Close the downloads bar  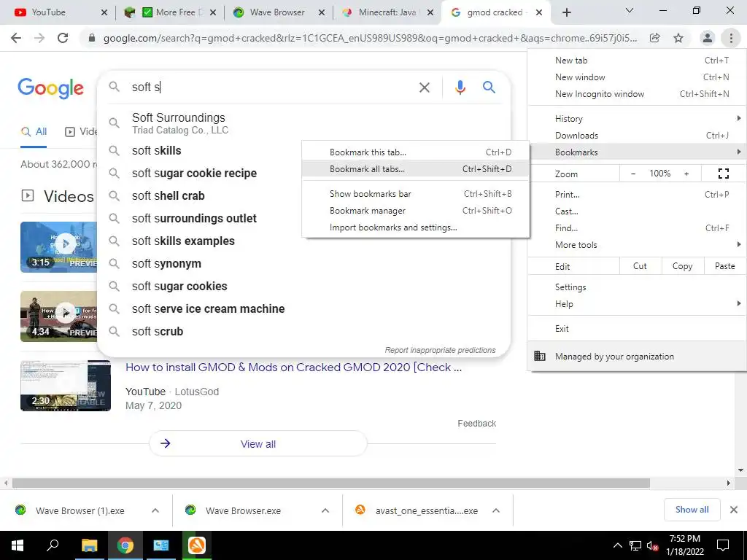734,510
